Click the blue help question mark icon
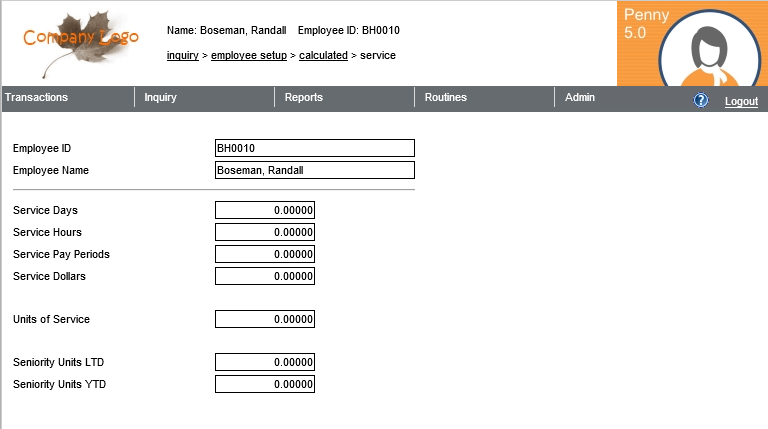The width and height of the screenshot is (768, 429). [x=701, y=101]
